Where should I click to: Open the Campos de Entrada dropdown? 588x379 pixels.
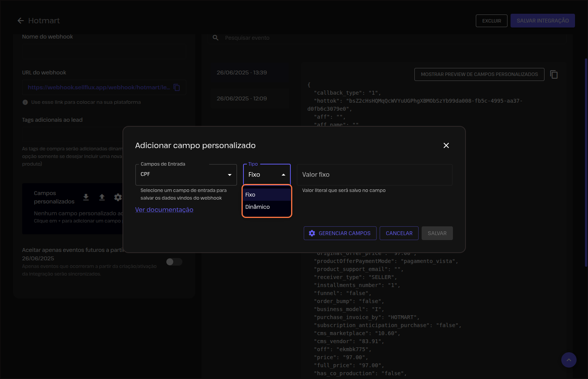pos(186,175)
